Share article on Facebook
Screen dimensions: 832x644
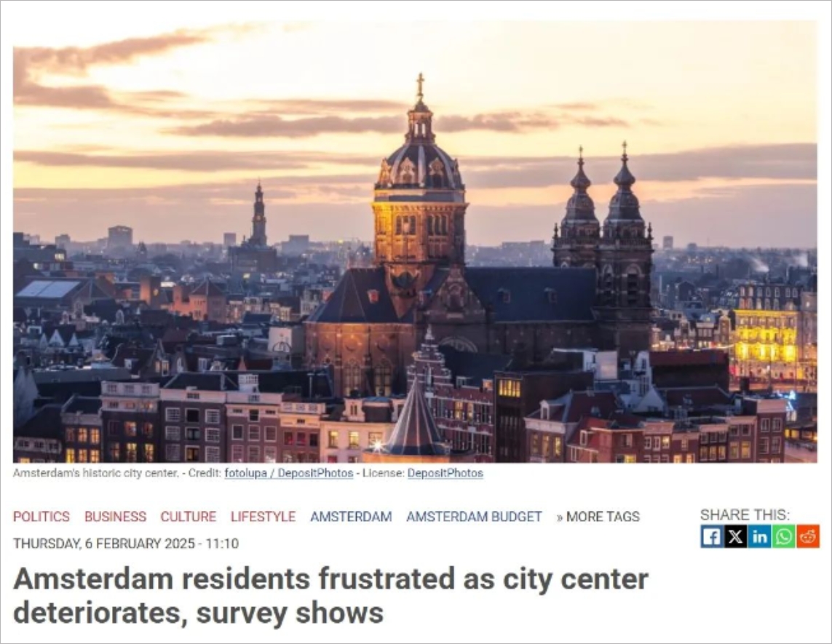[x=711, y=536]
